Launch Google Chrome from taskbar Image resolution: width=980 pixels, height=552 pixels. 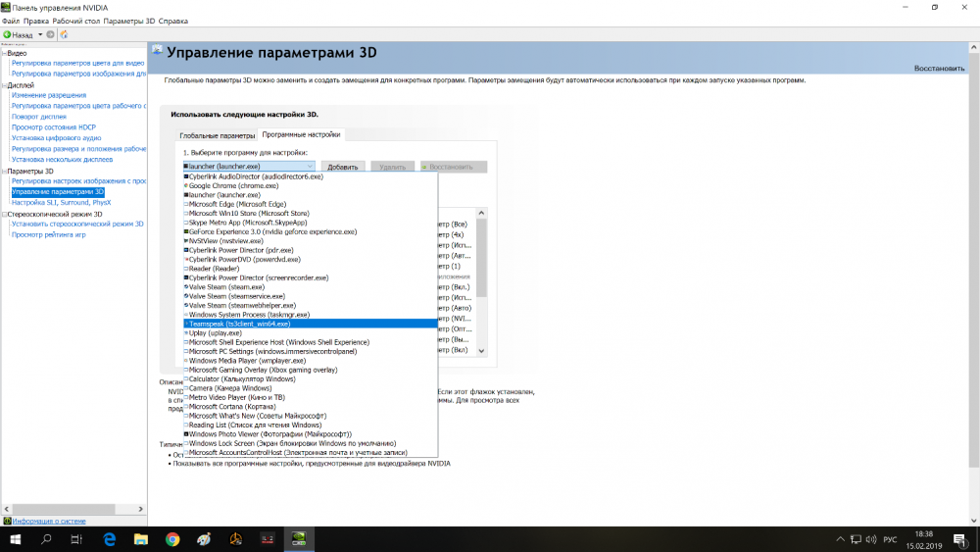click(172, 539)
